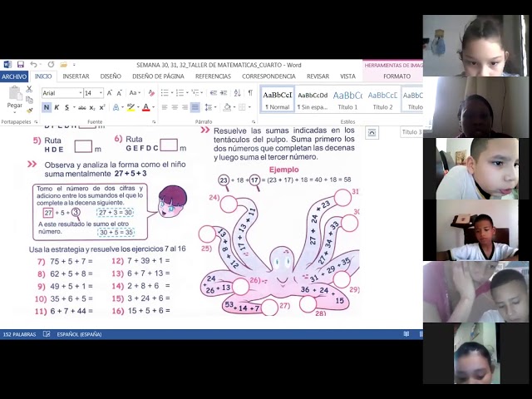This screenshot has height=399, width=532.
Task: Copy the selection to the clipboard
Action: click(x=29, y=100)
